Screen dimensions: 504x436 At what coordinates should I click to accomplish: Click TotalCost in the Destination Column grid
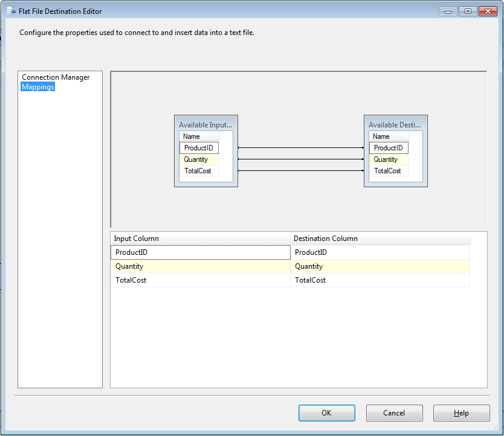(x=380, y=280)
